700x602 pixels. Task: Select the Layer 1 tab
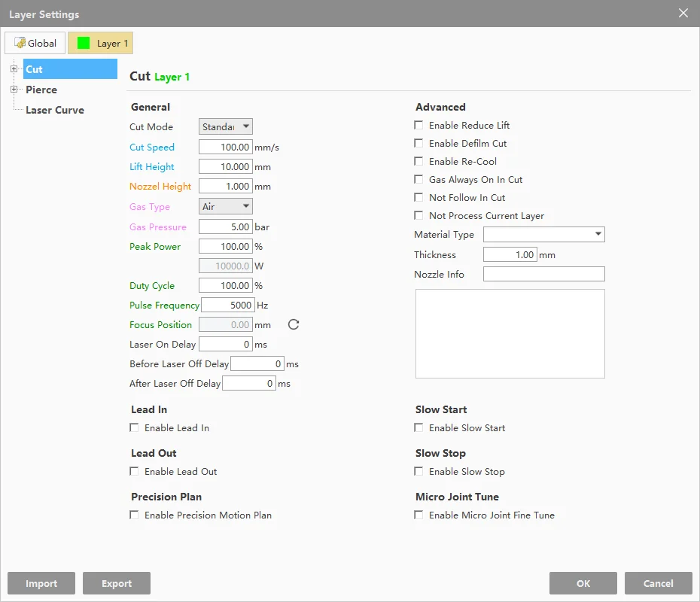coord(101,43)
